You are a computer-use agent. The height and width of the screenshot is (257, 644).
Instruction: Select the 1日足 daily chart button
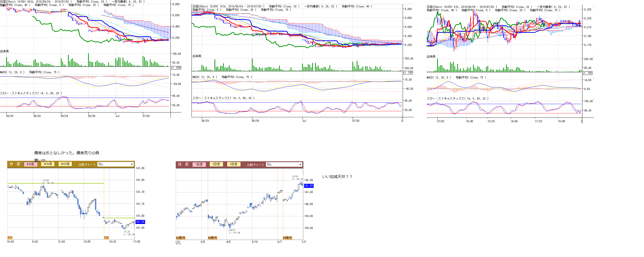[x=199, y=164]
